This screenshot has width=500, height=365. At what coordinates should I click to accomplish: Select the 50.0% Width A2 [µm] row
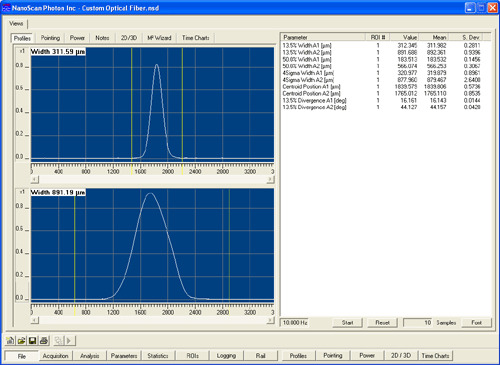[382, 66]
